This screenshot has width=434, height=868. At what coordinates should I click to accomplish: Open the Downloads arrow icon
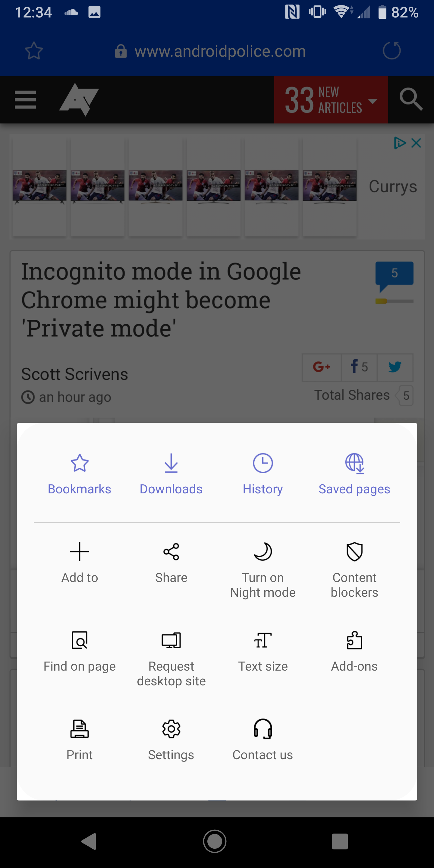[x=171, y=463]
